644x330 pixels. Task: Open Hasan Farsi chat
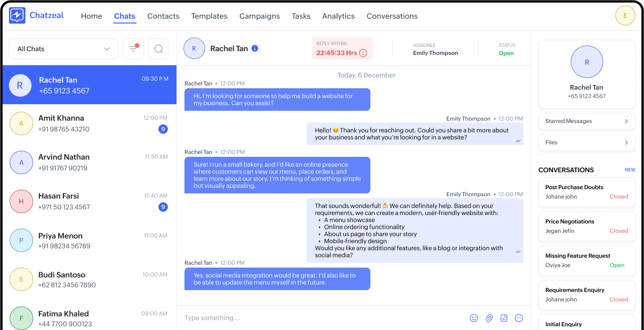(90, 201)
